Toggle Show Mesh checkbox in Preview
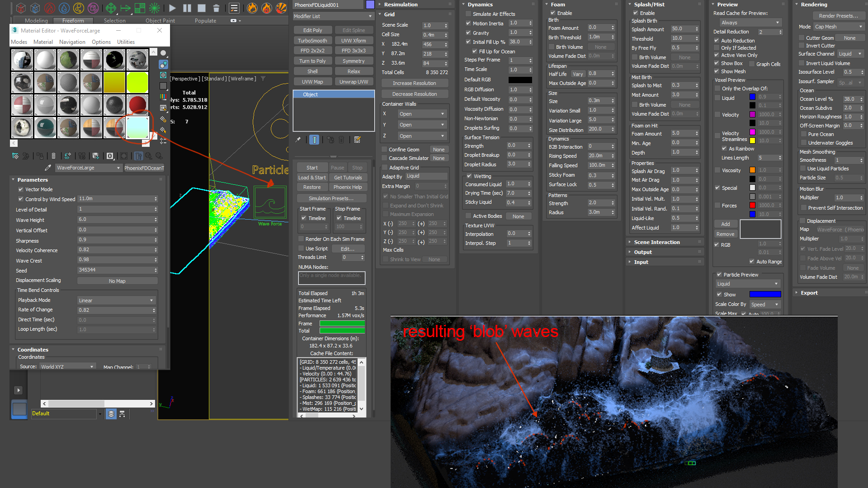 coord(717,71)
